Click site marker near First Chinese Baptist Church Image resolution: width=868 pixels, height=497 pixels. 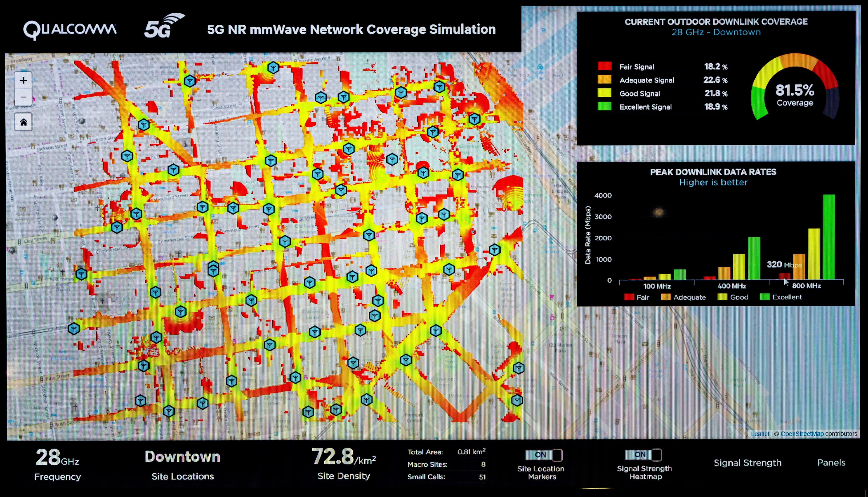pyautogui.click(x=81, y=274)
